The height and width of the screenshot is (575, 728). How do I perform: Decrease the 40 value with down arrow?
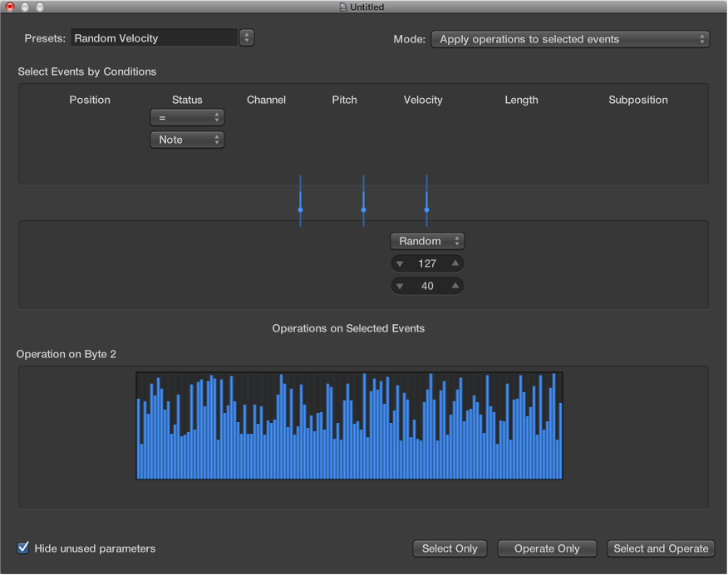[400, 287]
